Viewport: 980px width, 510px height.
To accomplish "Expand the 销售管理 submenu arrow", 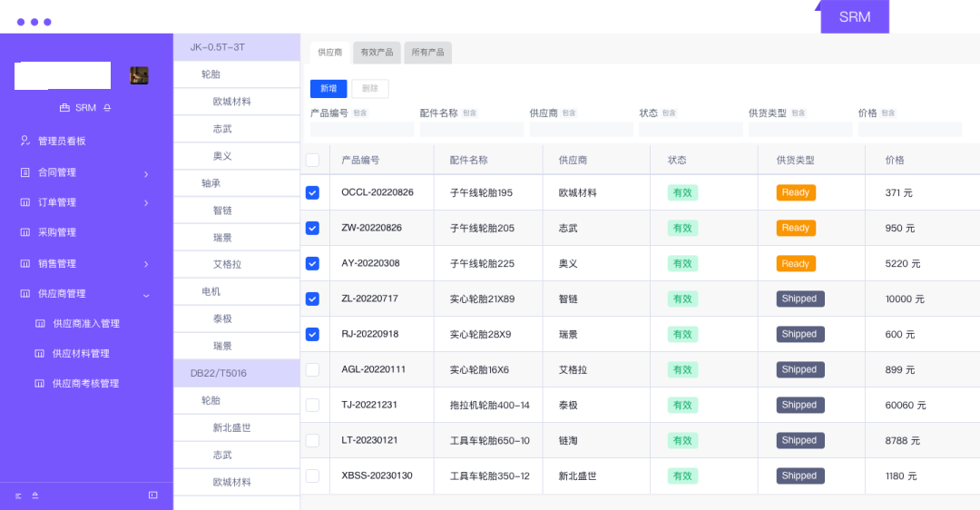I will 146,264.
